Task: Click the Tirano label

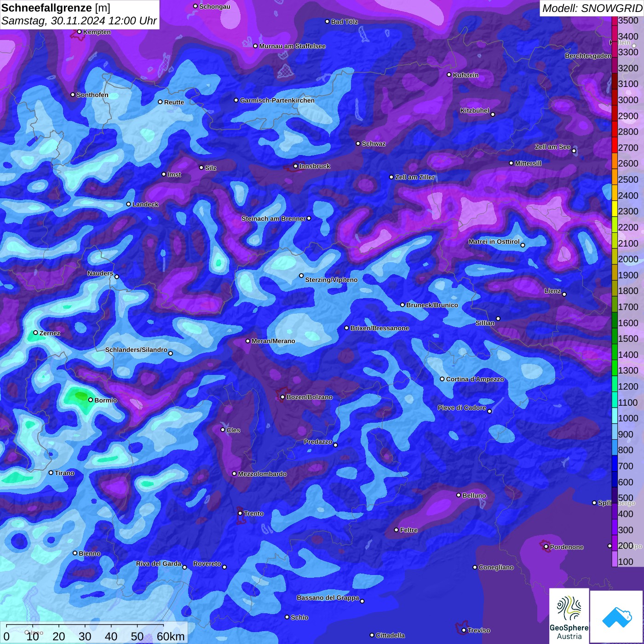Action: tap(64, 473)
